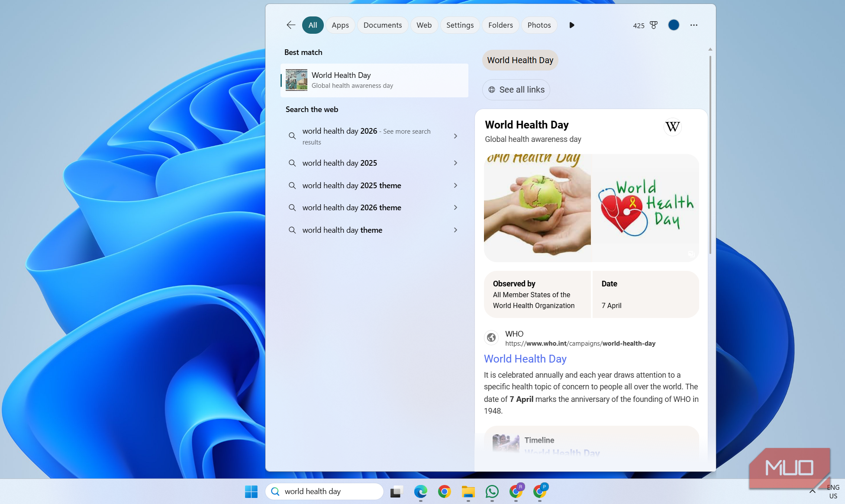Switch to the Photos filter tab

pyautogui.click(x=539, y=25)
